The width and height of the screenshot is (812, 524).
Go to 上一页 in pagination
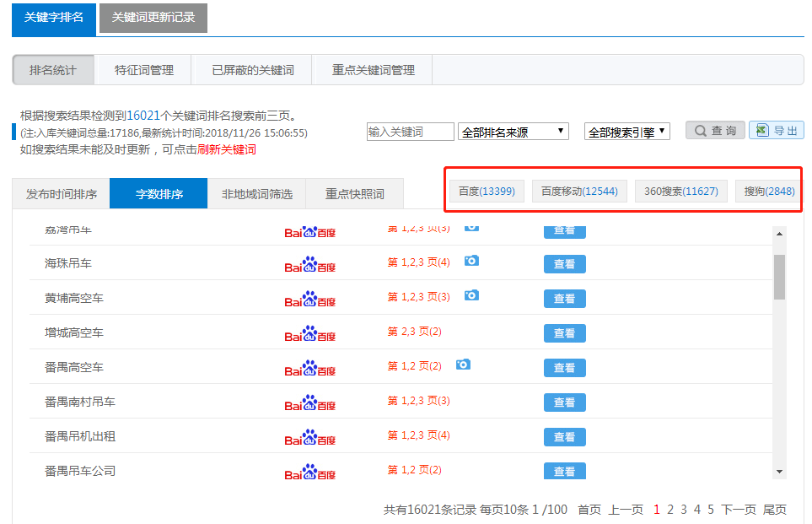[626, 510]
